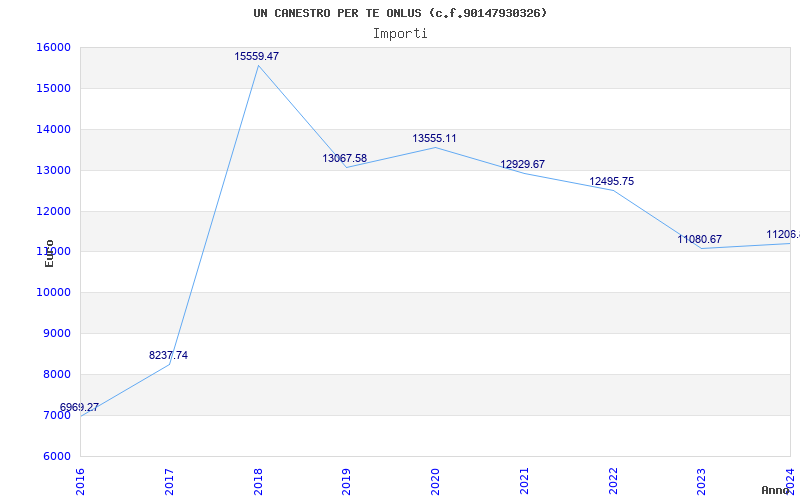
Task: Click data label 15559.47
Action: tap(257, 57)
